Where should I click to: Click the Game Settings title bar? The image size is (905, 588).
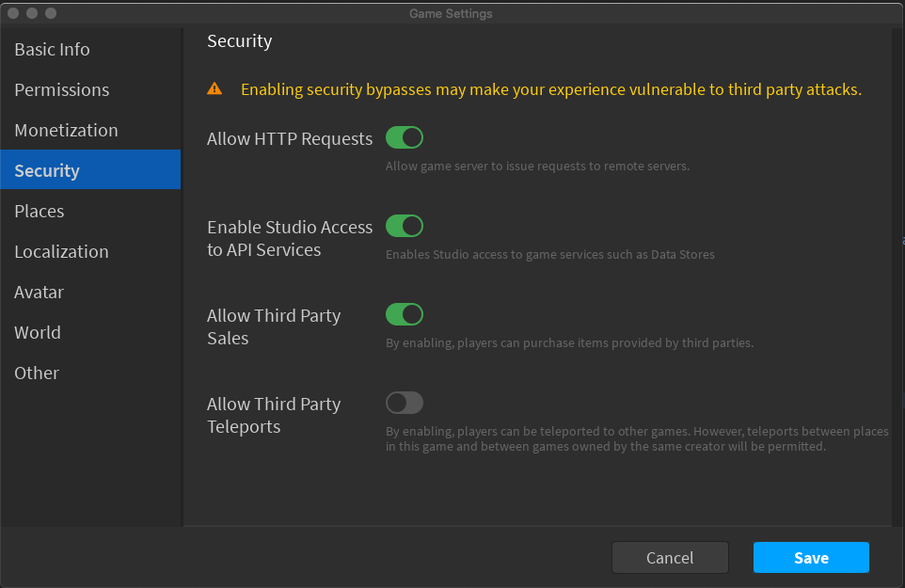point(452,13)
